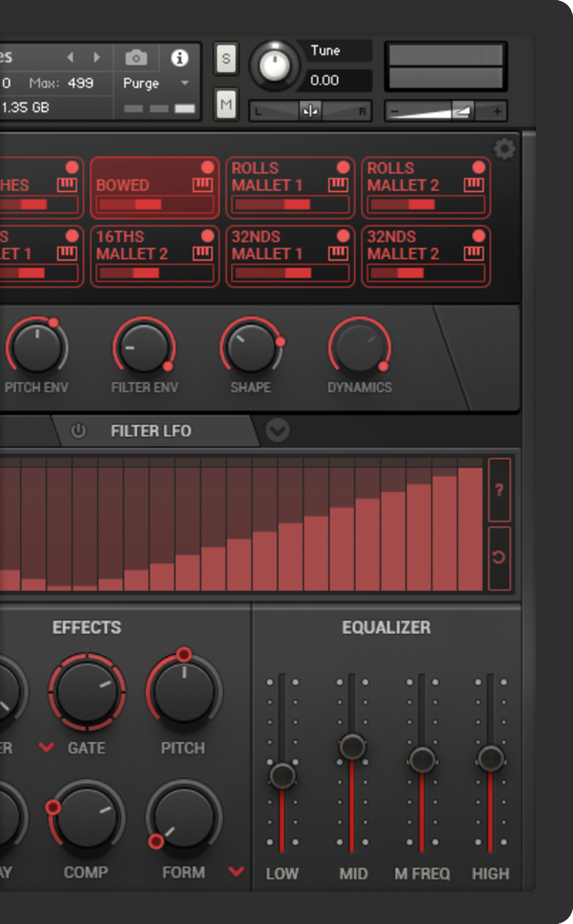This screenshot has height=924, width=573.
Task: Click the 1.35 GB memory readout
Action: [25, 107]
